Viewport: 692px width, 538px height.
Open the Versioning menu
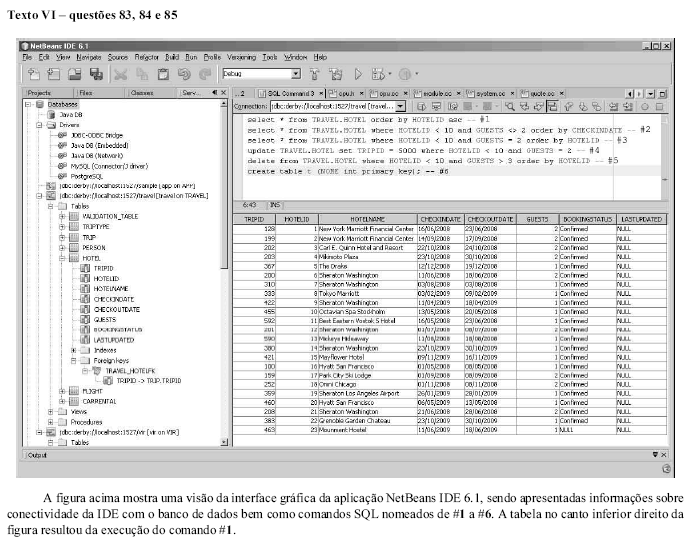(x=241, y=57)
